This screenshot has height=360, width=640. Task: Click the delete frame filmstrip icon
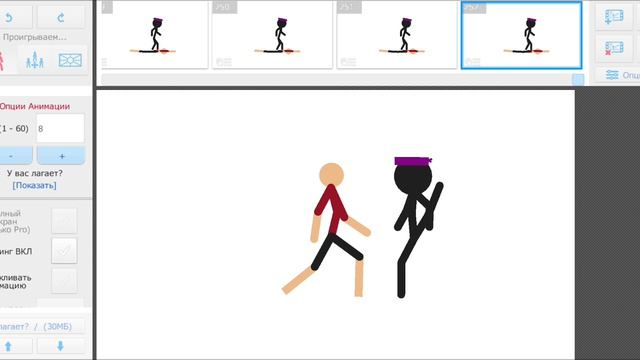[x=614, y=48]
